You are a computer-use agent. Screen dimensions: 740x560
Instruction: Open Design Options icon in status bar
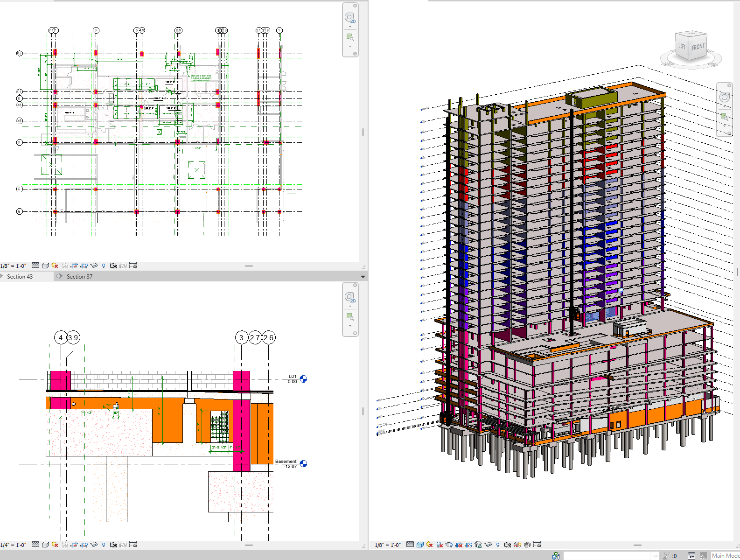(x=691, y=556)
